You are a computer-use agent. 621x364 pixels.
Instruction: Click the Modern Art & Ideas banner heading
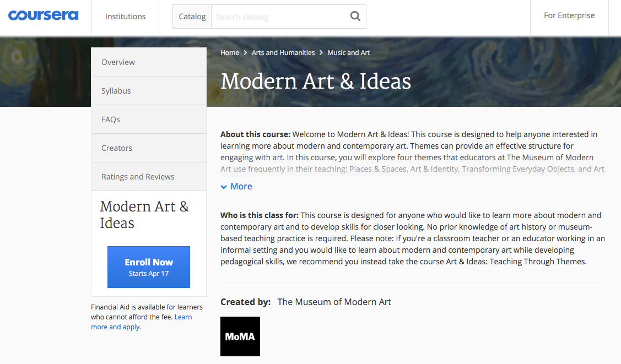(x=316, y=81)
